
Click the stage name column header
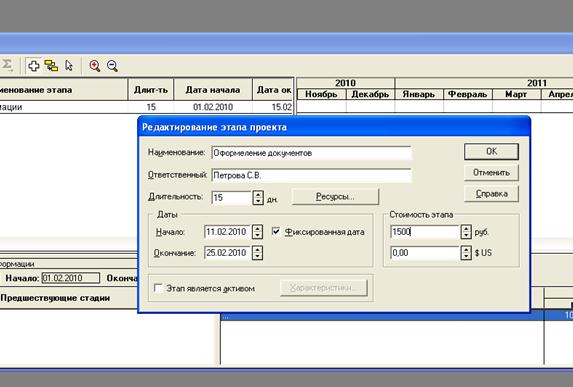(x=63, y=90)
